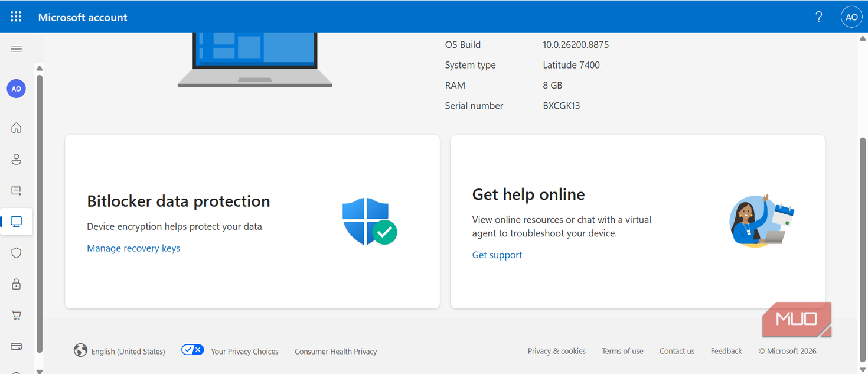Open Terms of use footer link
This screenshot has height=374, width=868.
622,351
